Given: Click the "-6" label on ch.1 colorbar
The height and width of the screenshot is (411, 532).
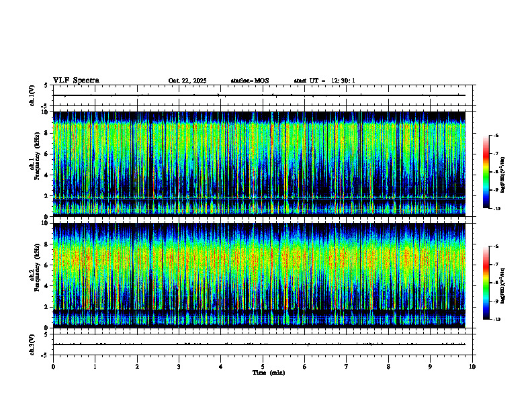Looking at the screenshot, I should [496, 136].
